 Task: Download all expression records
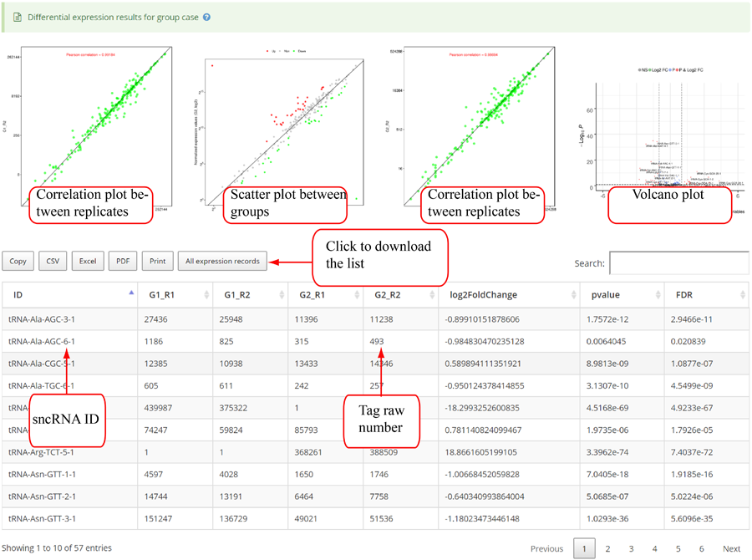coord(222,261)
